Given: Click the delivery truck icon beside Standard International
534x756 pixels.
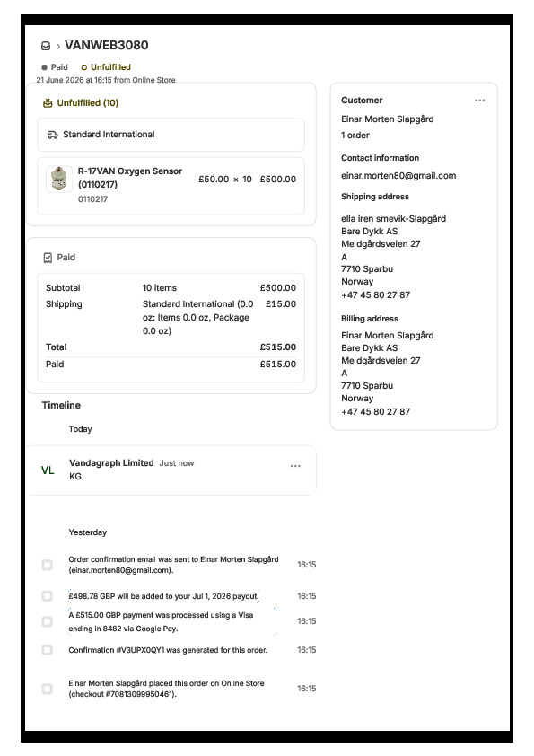Looking at the screenshot, I should tap(53, 135).
